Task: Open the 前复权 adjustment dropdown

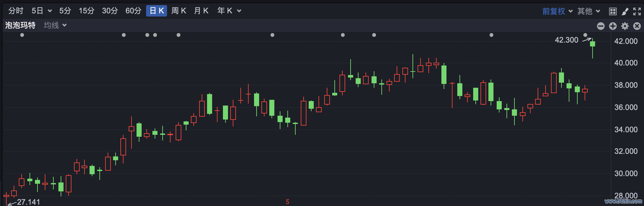Action: 557,11
